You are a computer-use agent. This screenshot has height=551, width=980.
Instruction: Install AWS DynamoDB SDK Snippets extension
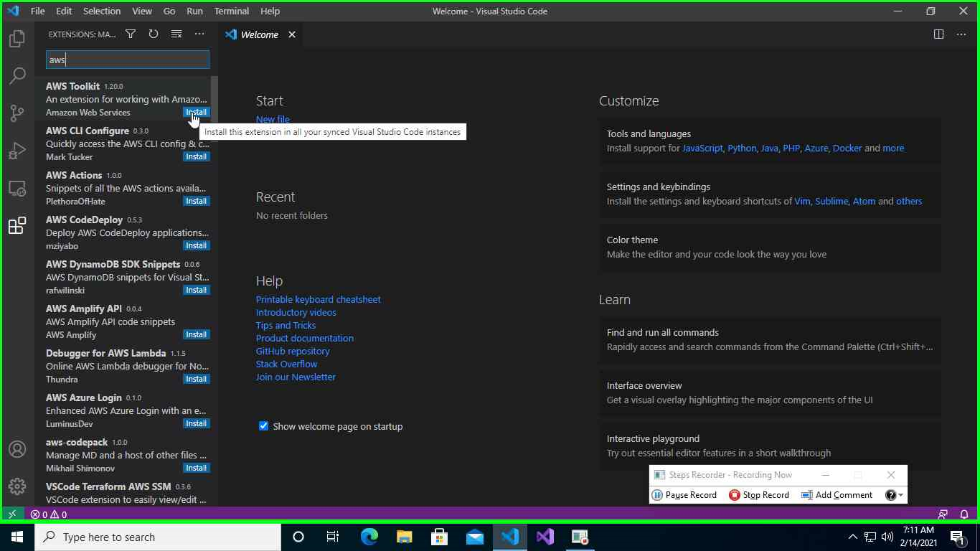pos(197,290)
